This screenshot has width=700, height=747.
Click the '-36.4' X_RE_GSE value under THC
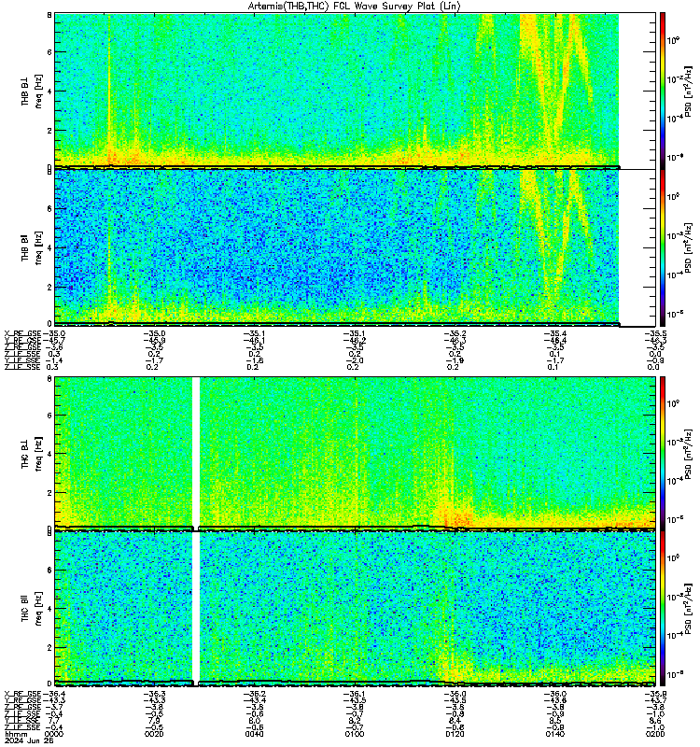(54, 694)
